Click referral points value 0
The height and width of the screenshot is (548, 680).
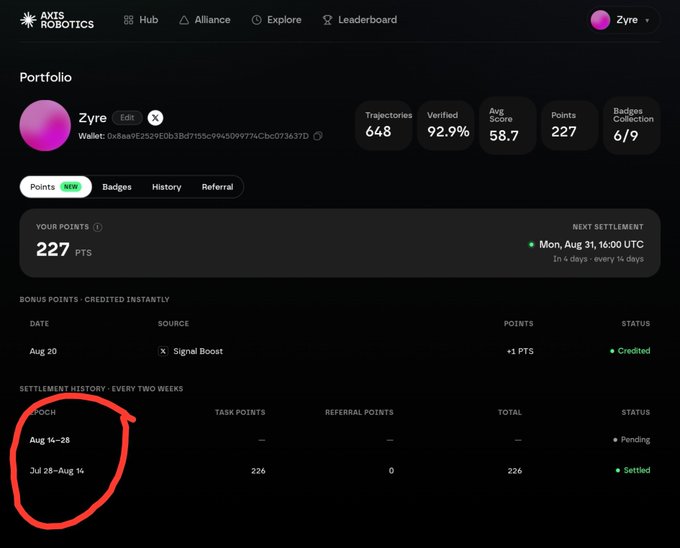click(x=391, y=471)
